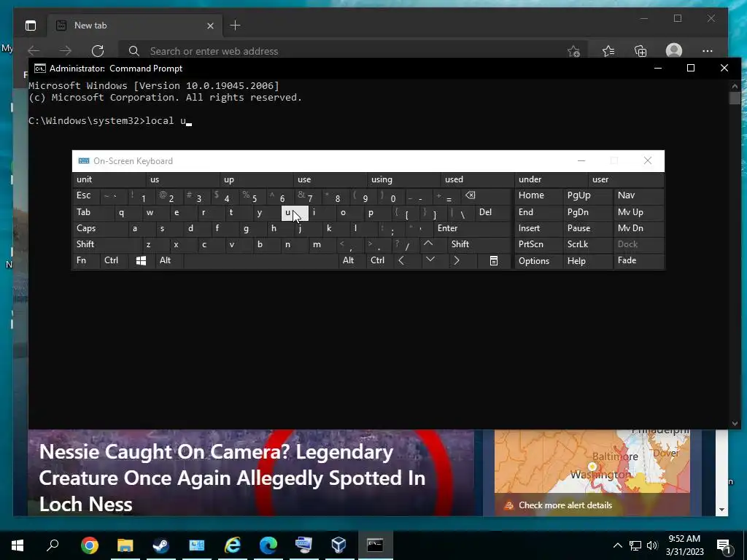747x560 pixels.
Task: Click the weather alert map thumbnail
Action: (x=592, y=461)
